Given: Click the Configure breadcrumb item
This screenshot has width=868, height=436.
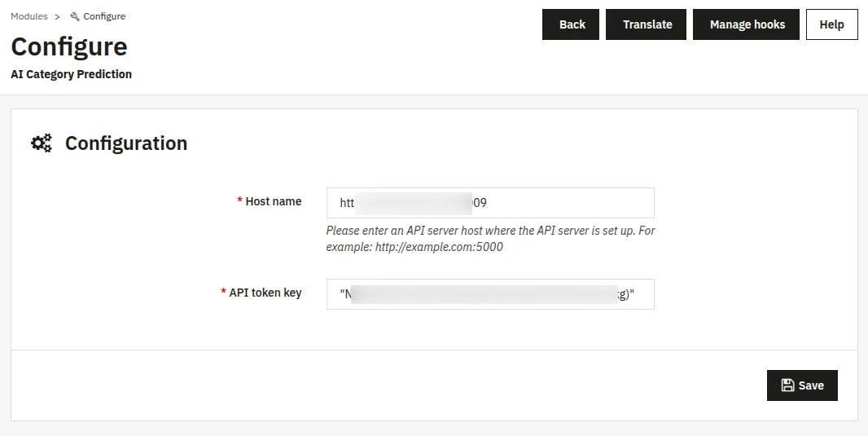Looking at the screenshot, I should point(104,16).
